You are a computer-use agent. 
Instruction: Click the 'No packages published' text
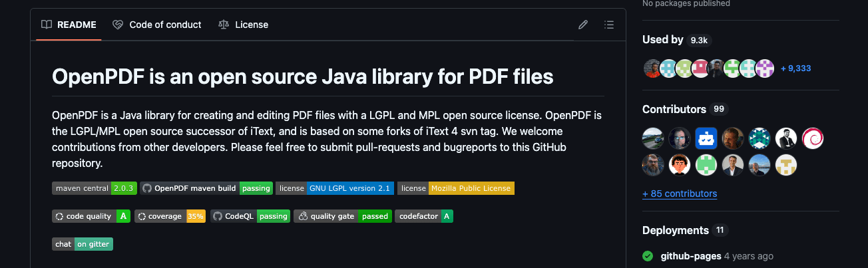click(x=686, y=3)
